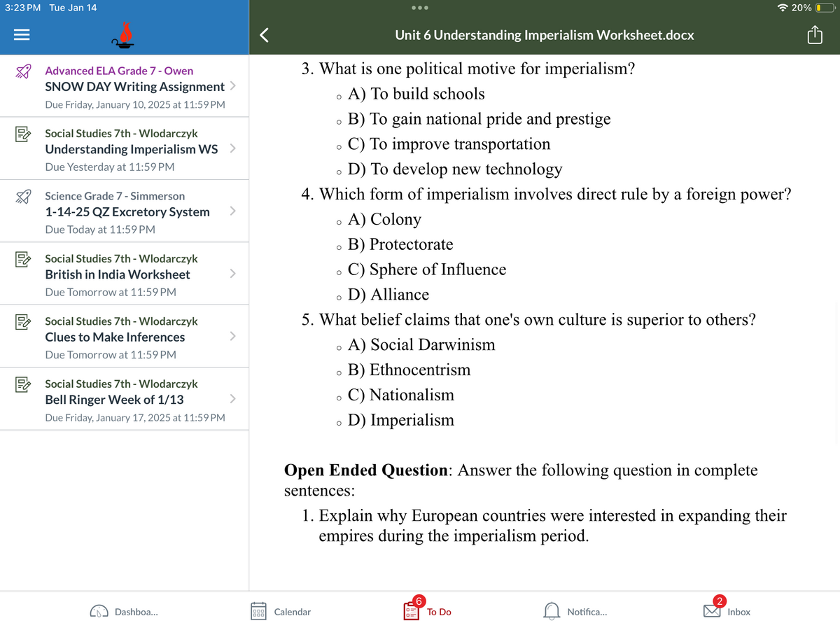Image resolution: width=840 pixels, height=630 pixels.
Task: Click the assignment icon for Clues to Make Inferences
Action: [x=24, y=321]
